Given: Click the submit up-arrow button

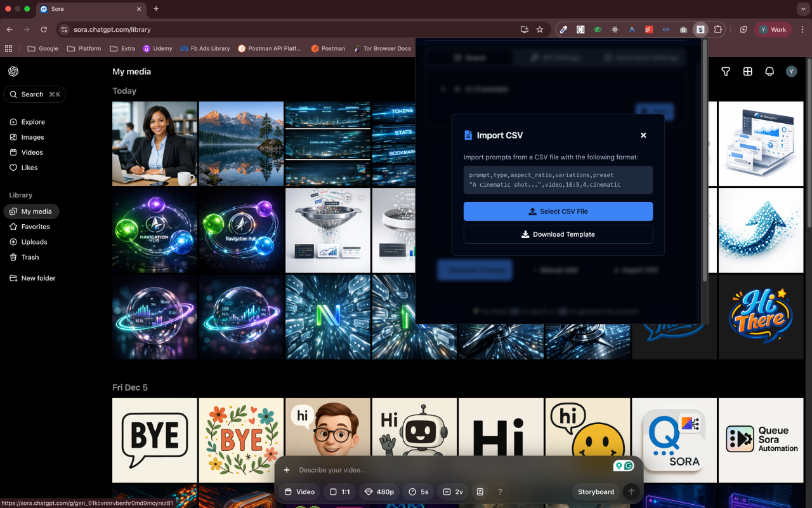Looking at the screenshot, I should (631, 492).
